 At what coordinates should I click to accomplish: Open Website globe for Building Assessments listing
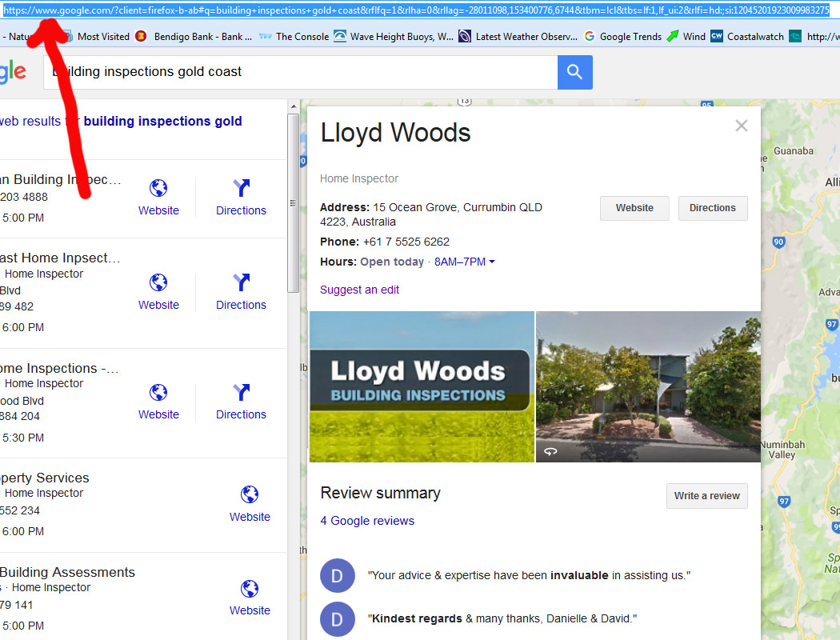pyautogui.click(x=250, y=598)
